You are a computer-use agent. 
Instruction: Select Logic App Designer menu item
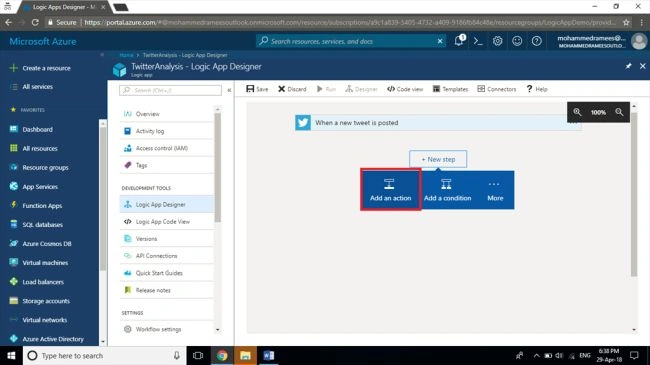167,204
